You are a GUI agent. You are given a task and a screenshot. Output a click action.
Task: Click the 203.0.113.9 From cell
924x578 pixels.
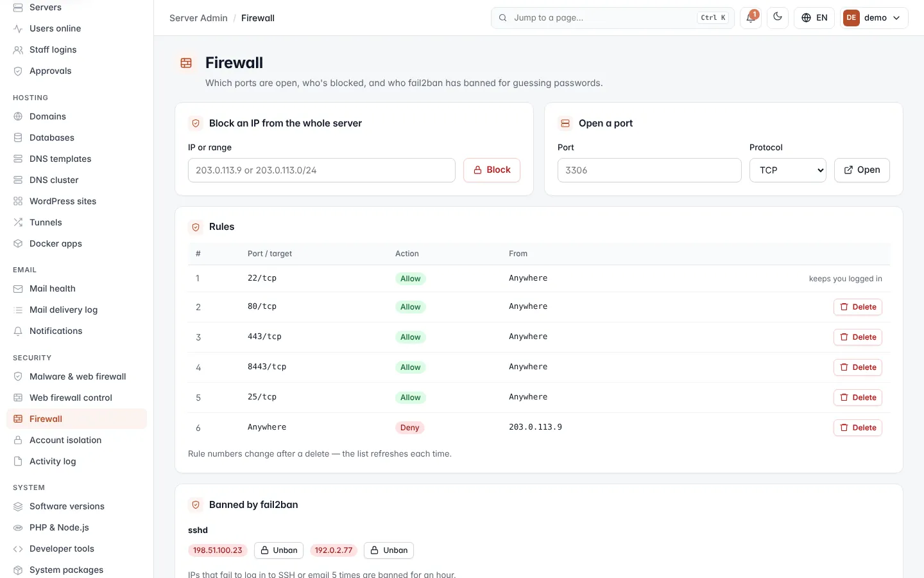535,427
